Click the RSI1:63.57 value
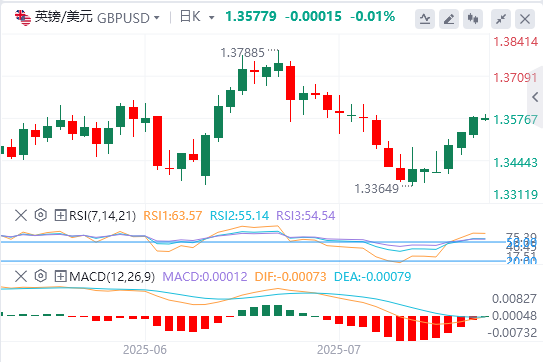 pyautogui.click(x=172, y=216)
